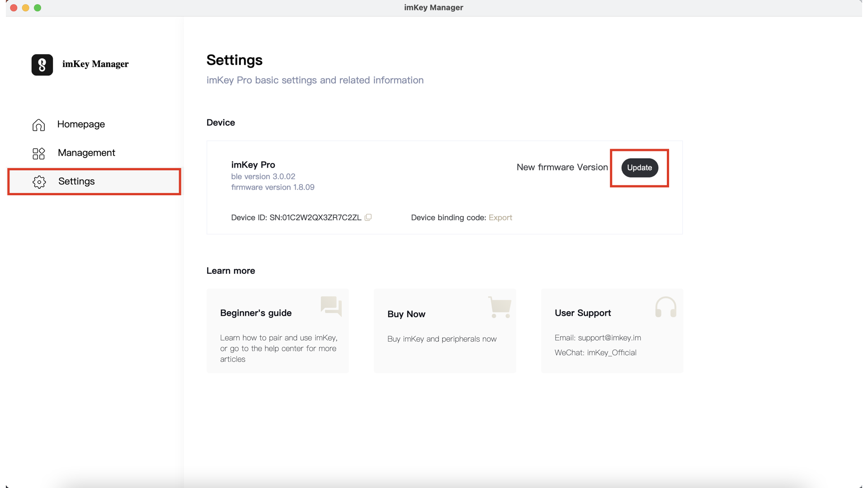Click the 'Email: support@imkey.im' text
This screenshot has height=488, width=868.
click(x=598, y=338)
